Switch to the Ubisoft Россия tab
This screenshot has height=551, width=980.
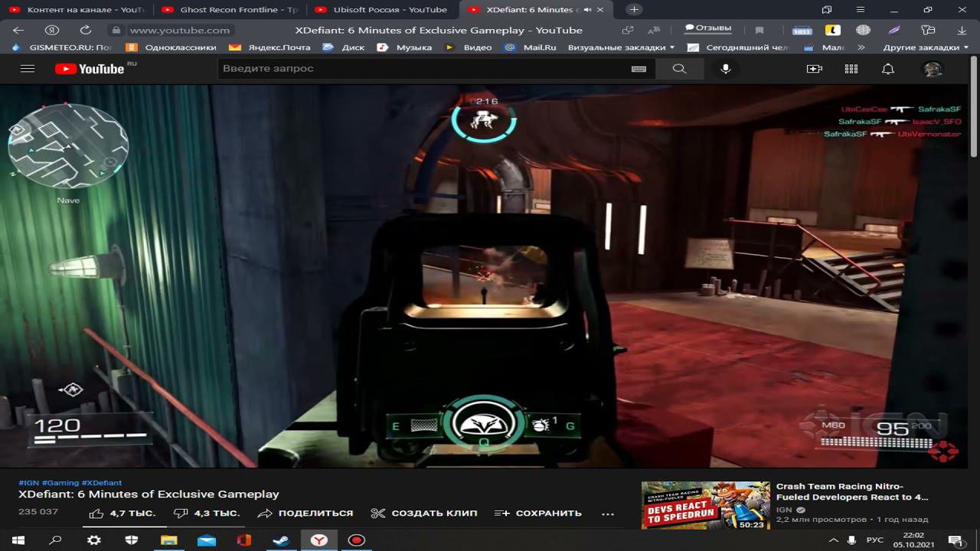pyautogui.click(x=383, y=10)
